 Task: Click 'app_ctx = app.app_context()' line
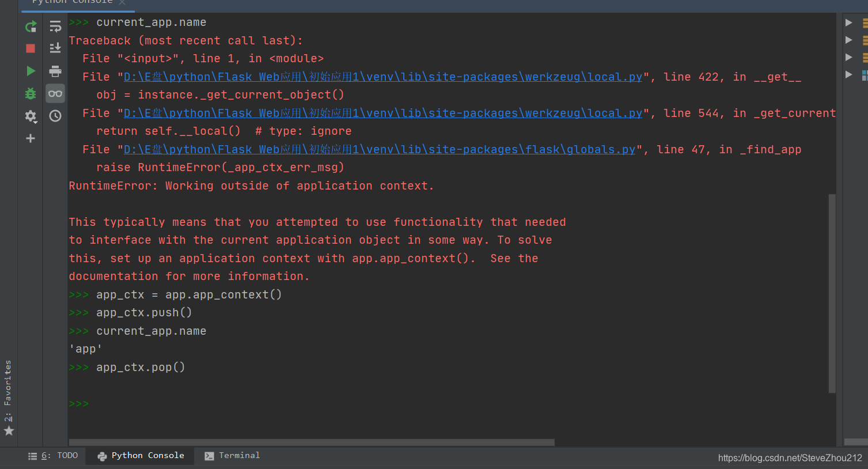(189, 295)
